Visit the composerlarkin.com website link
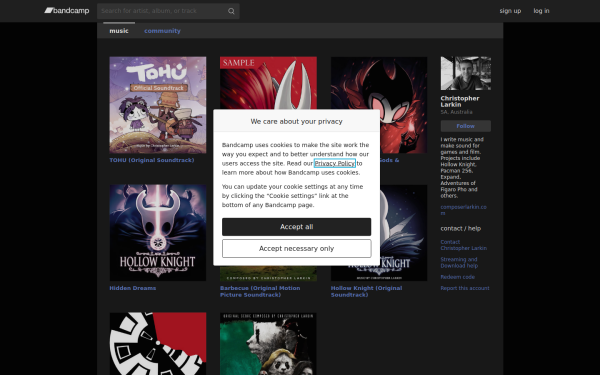 (x=463, y=210)
